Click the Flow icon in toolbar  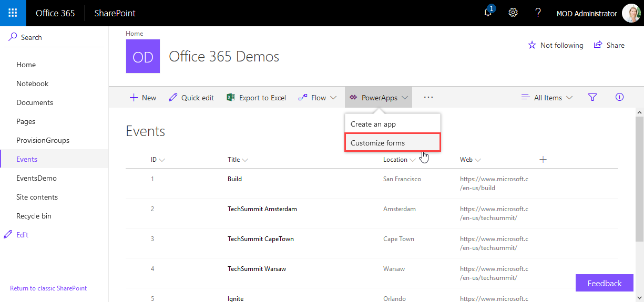tap(303, 98)
